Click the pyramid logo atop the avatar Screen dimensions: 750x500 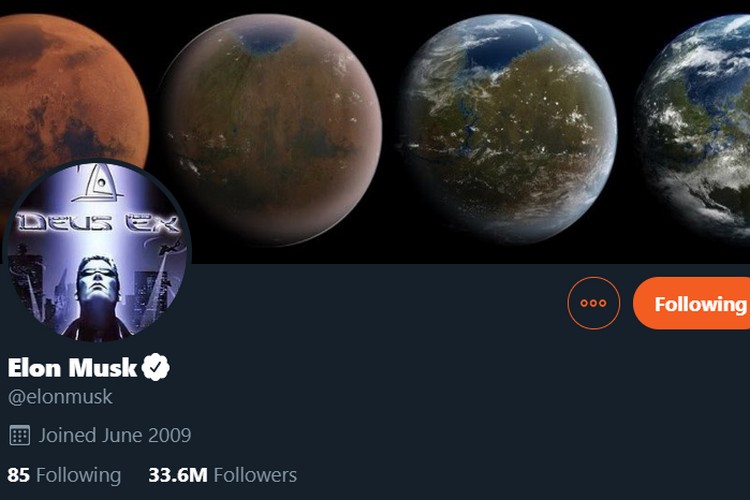coord(98,183)
